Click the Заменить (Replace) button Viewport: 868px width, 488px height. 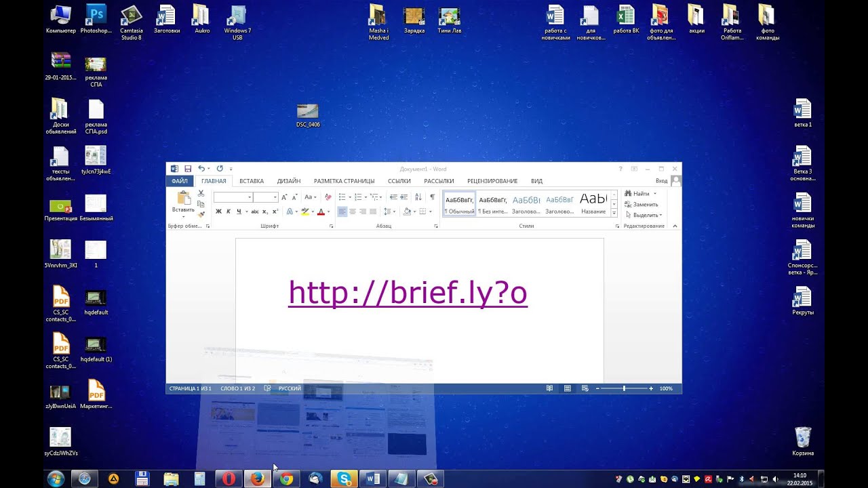tap(641, 204)
